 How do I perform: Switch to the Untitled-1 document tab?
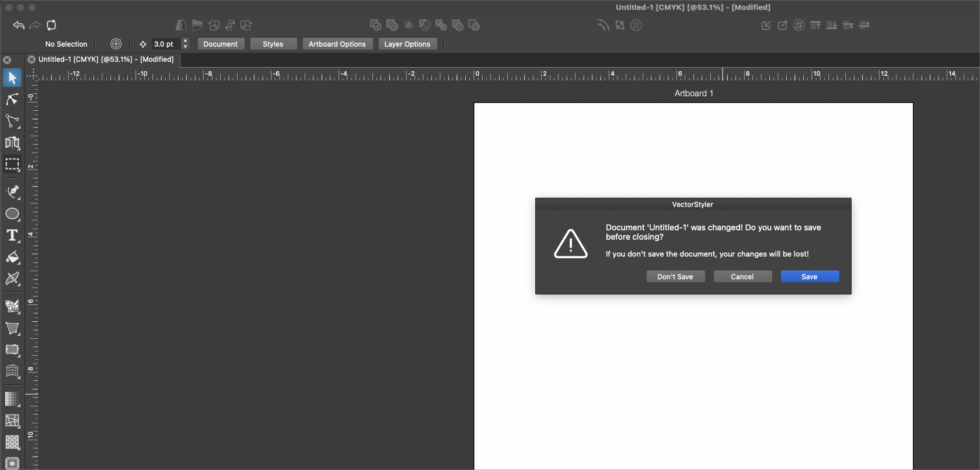(106, 59)
